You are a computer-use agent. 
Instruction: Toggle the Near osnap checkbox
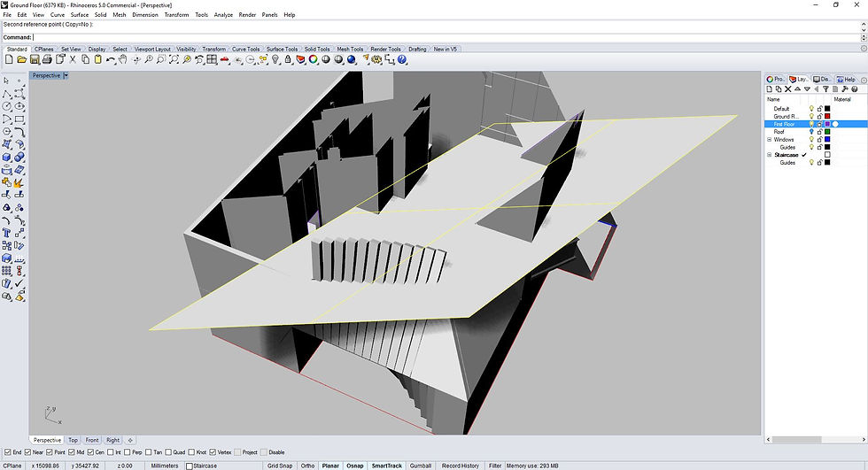point(28,452)
